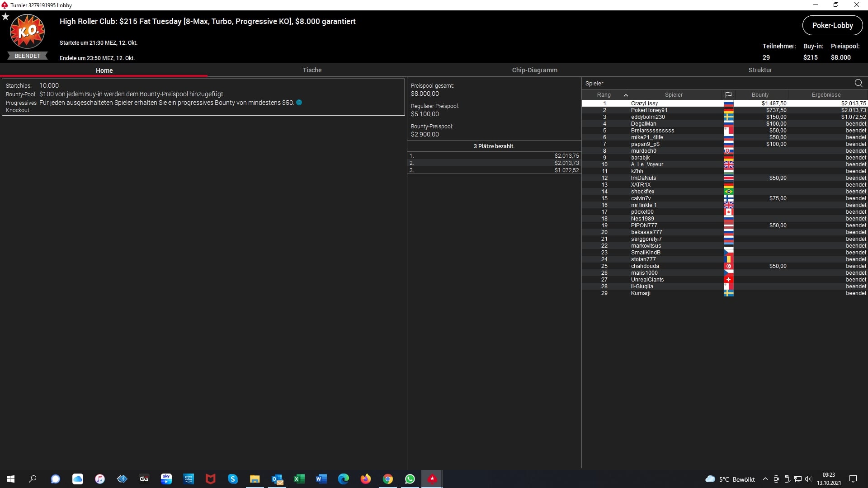Select player eddybolm230 in list
The height and width of the screenshot is (488, 868).
point(648,117)
